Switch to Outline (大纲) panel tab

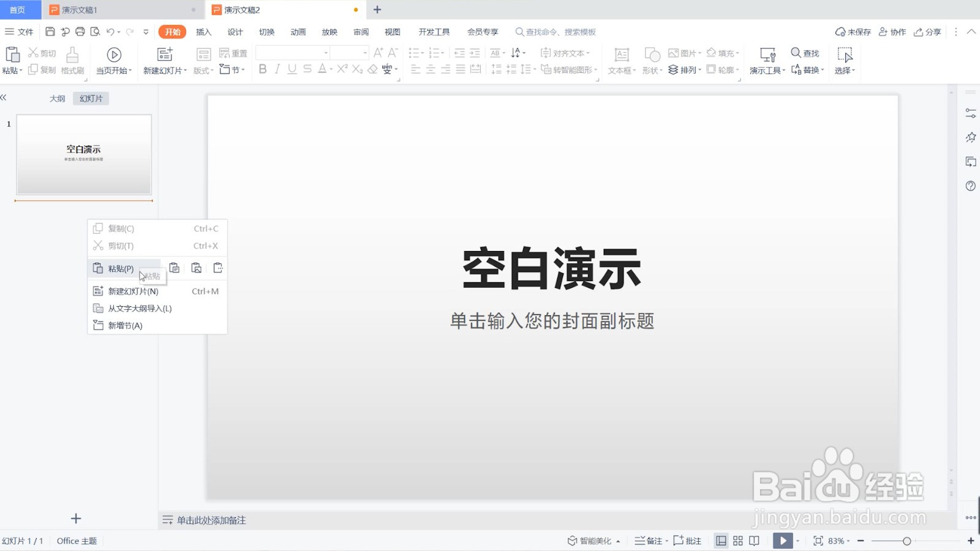click(x=57, y=99)
